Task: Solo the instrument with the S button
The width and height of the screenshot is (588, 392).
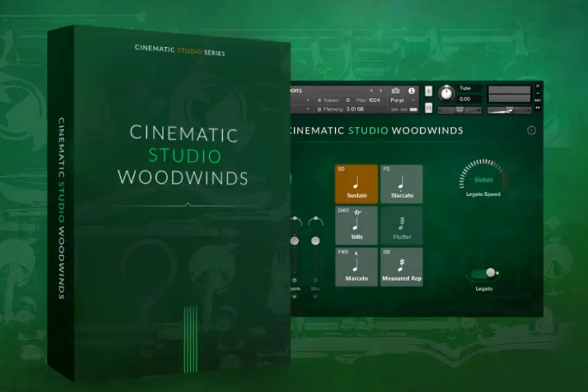Action: tap(429, 91)
